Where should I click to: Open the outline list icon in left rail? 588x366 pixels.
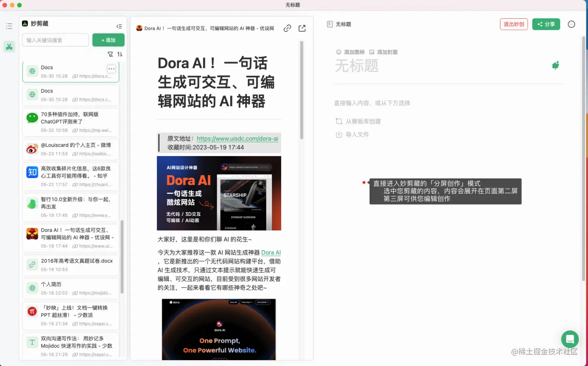[9, 26]
